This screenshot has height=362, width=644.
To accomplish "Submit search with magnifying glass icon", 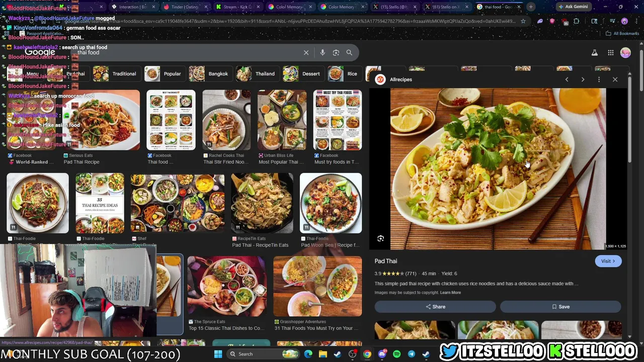I will (x=349, y=52).
